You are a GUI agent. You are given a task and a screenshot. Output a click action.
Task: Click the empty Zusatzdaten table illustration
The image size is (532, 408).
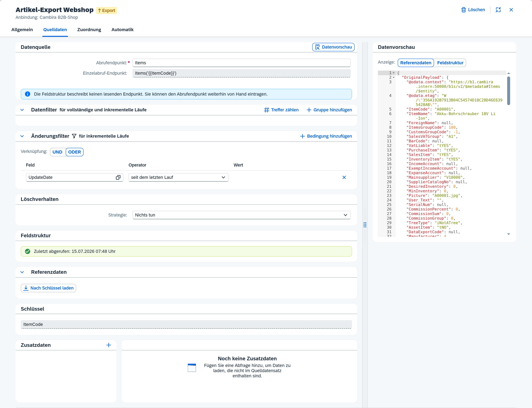coord(192,368)
